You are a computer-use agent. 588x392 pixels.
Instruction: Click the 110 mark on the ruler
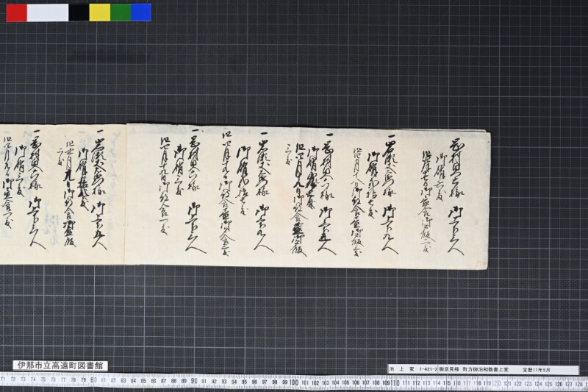pos(395,383)
